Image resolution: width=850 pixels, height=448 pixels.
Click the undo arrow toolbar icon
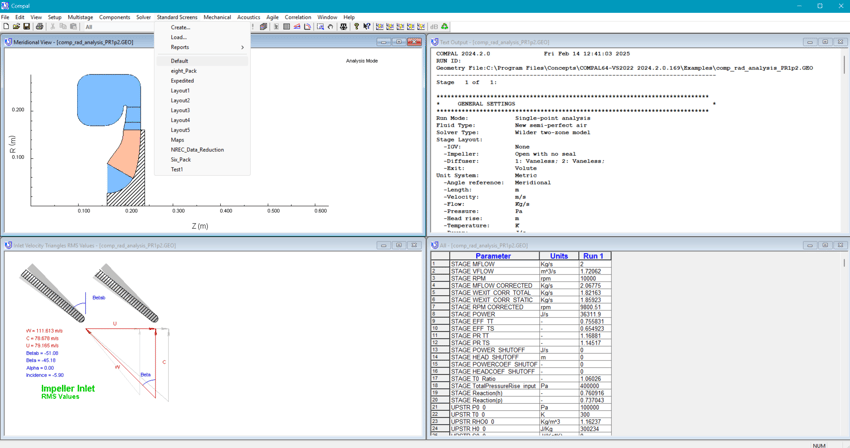tap(330, 27)
